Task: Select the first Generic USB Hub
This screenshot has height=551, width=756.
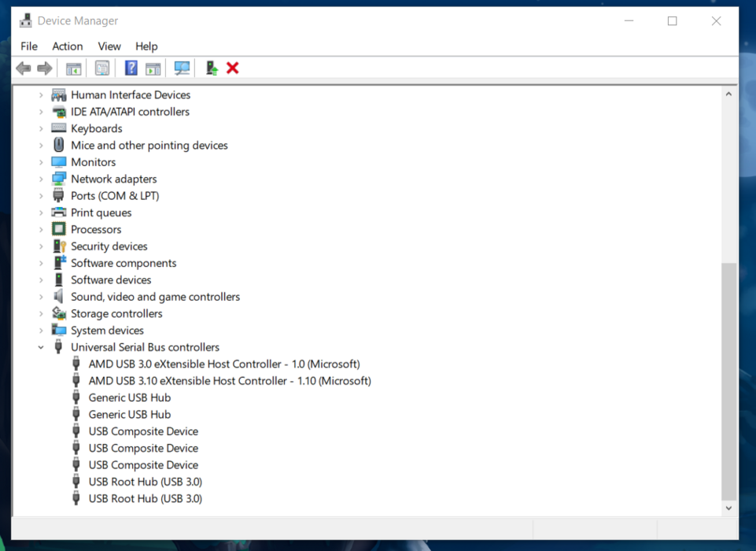Action: 129,398
